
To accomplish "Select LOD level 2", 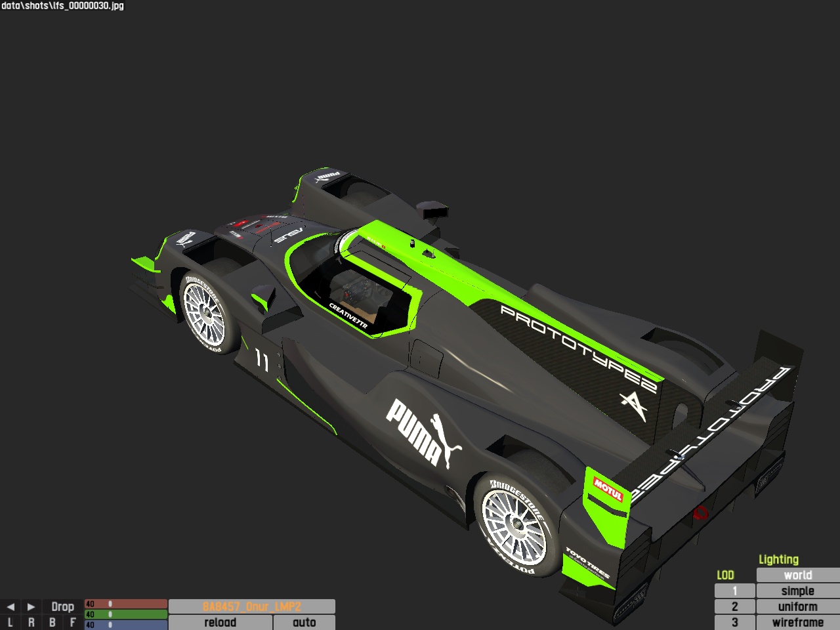I will tap(734, 606).
